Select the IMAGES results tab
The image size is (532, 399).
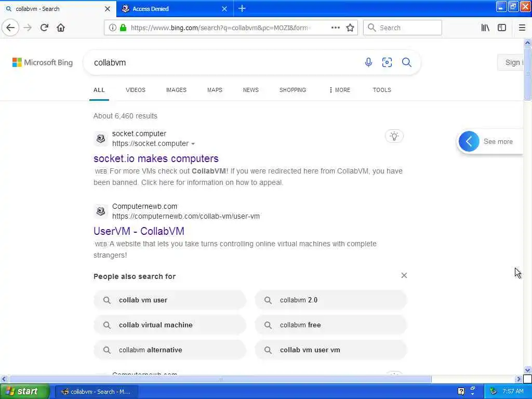pyautogui.click(x=176, y=90)
